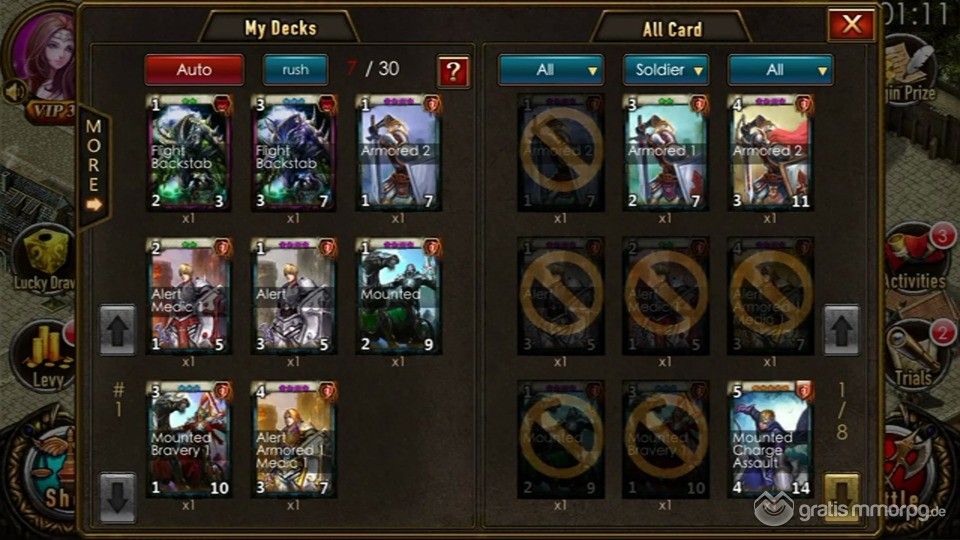Close the deck window with X
Viewport: 960px width, 540px height.
coord(850,24)
